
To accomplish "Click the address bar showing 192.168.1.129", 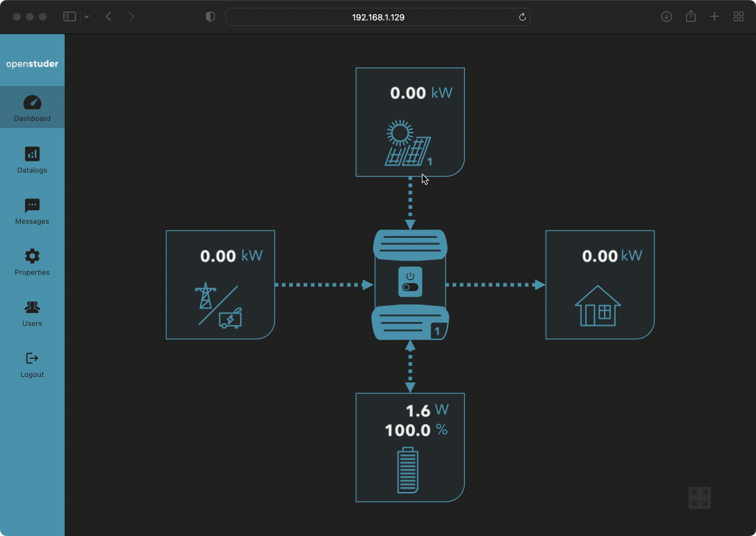I will pyautogui.click(x=378, y=17).
